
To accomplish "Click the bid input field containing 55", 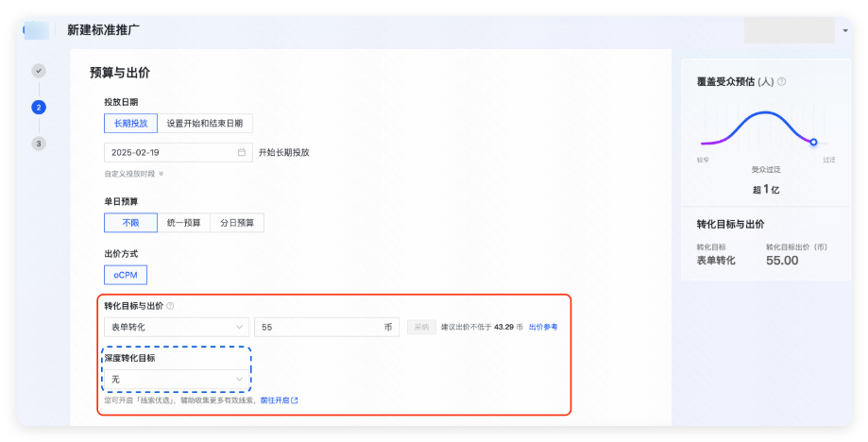I will (x=327, y=327).
